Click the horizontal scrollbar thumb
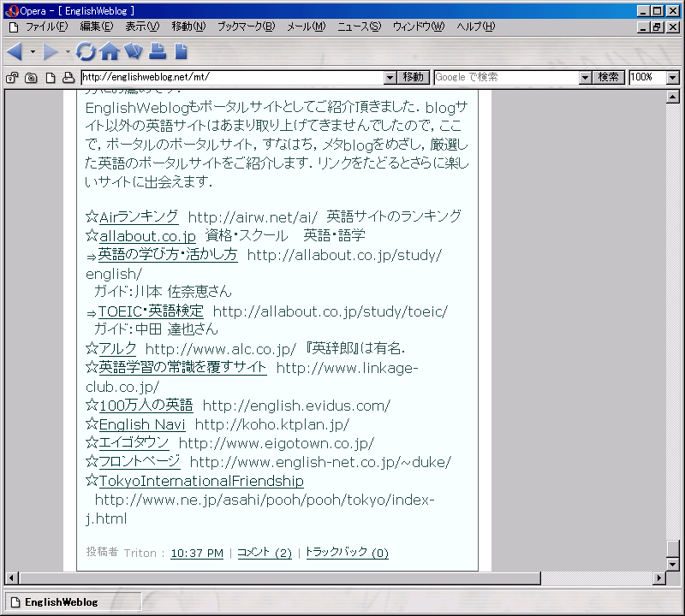Image resolution: width=685 pixels, height=616 pixels. pyautogui.click(x=280, y=578)
